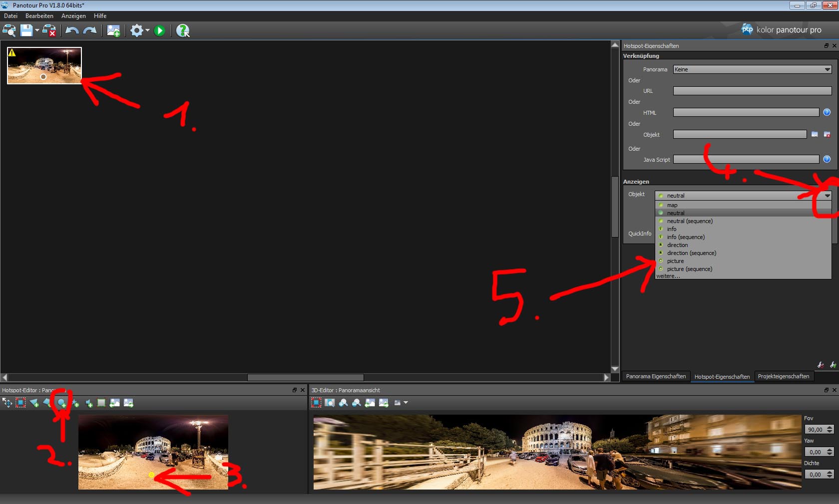Image resolution: width=839 pixels, height=504 pixels.
Task: Add a panorama with the image-plus icon
Action: [x=113, y=31]
